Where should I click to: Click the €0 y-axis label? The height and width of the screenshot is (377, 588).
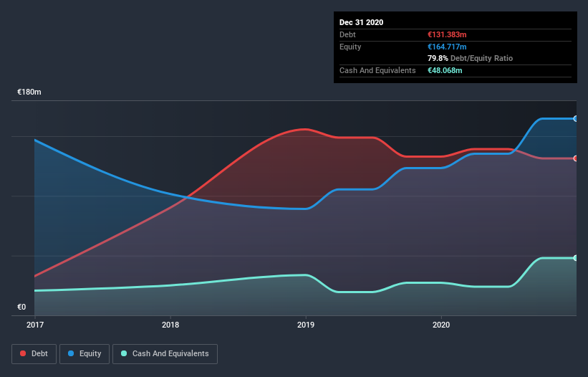21,307
